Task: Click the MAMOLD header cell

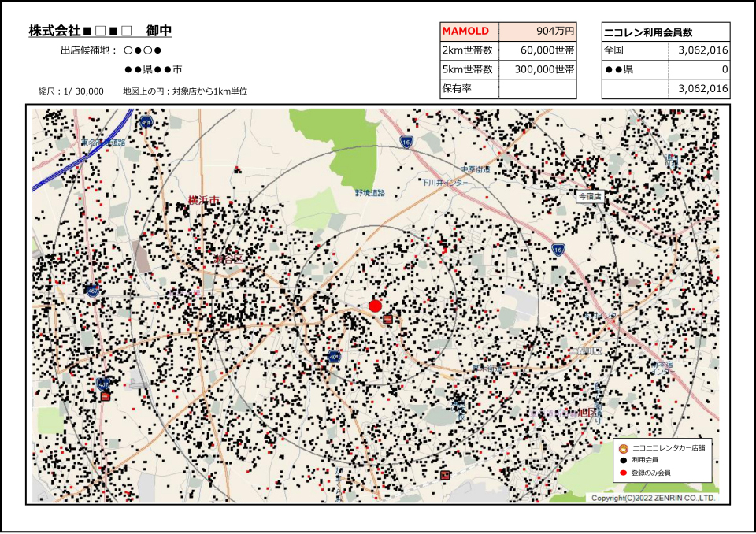Action: tap(469, 32)
